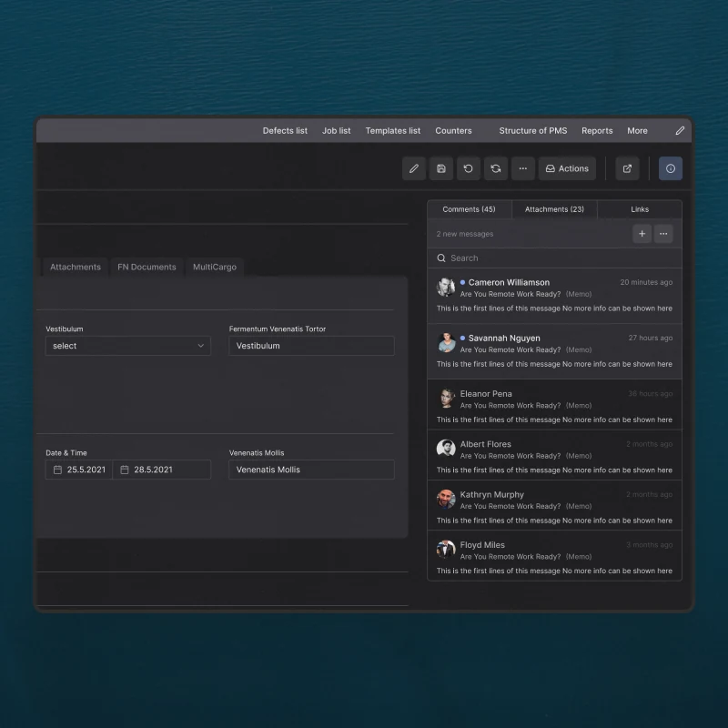
Task: Switch to Comments (45) tab
Action: tap(469, 209)
